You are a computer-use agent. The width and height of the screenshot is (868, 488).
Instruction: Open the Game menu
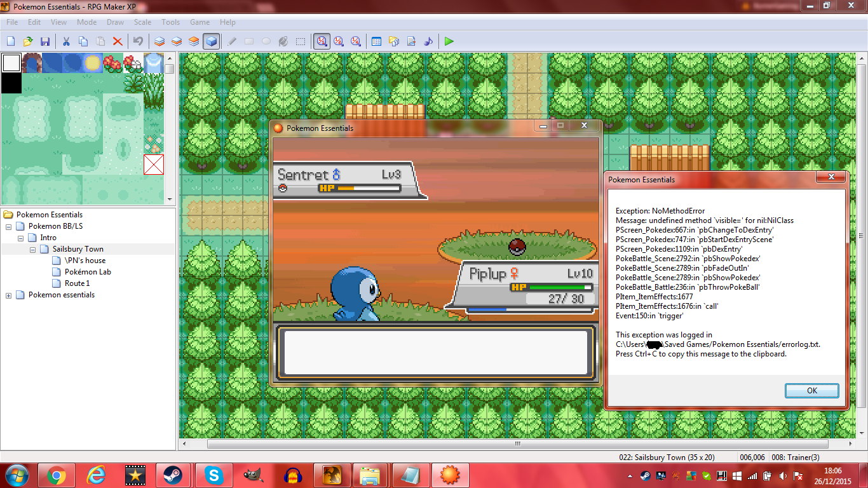[x=200, y=22]
